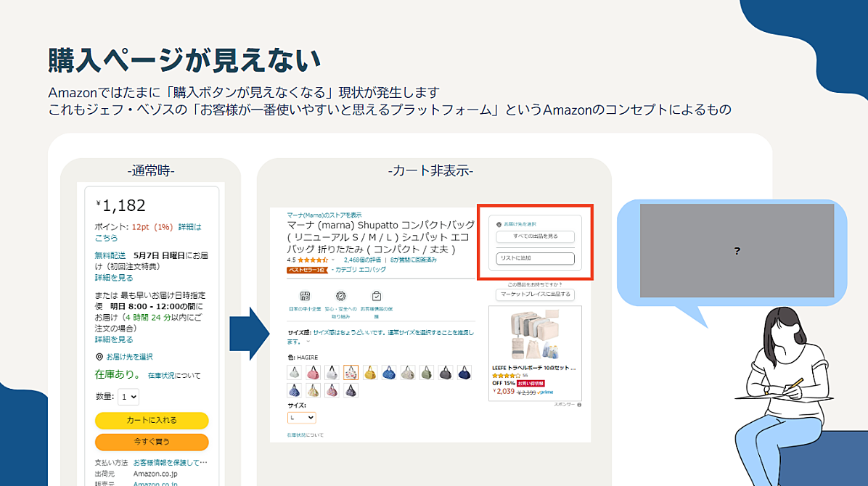Click 詳細を見る under the 無料配送 delivery text
The height and width of the screenshot is (486, 868).
tap(113, 278)
